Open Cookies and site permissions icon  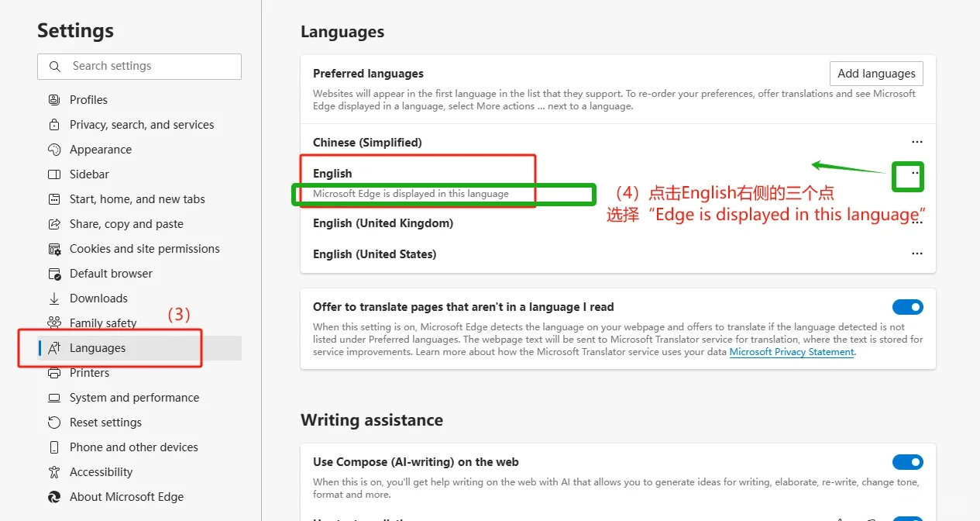[53, 248]
